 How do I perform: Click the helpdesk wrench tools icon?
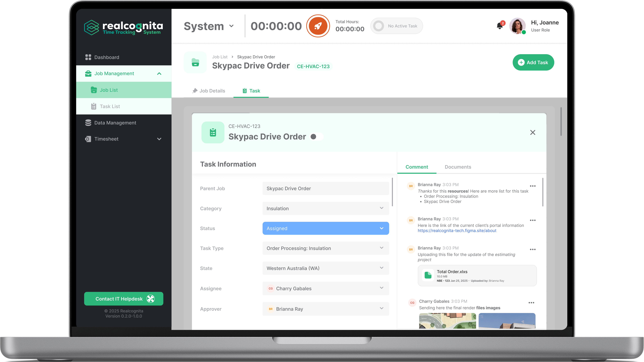(x=150, y=299)
